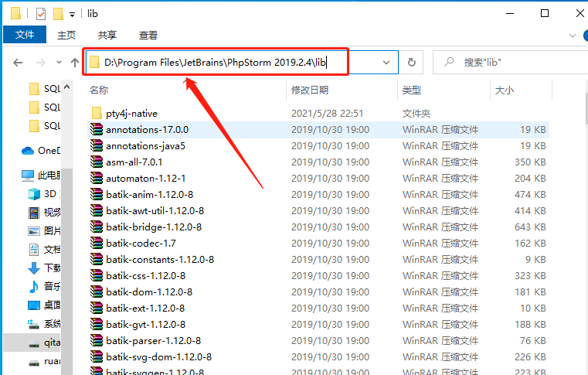Viewport: 588px width, 375px height.
Task: Open Customize Quick Access Toolbar dropdown
Action: 72,15
